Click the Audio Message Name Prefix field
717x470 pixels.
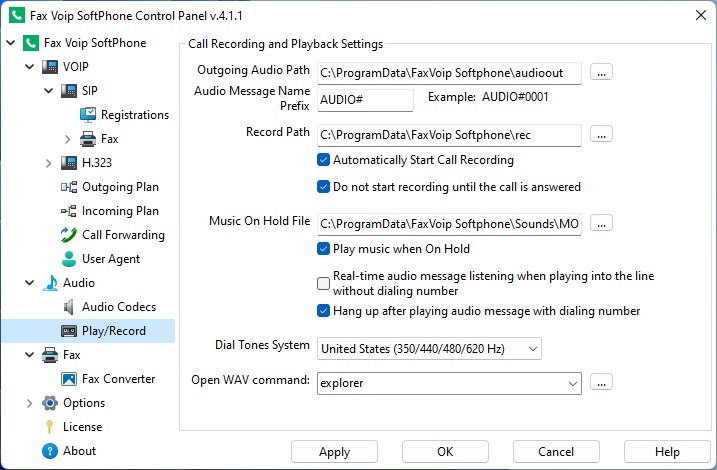click(365, 100)
